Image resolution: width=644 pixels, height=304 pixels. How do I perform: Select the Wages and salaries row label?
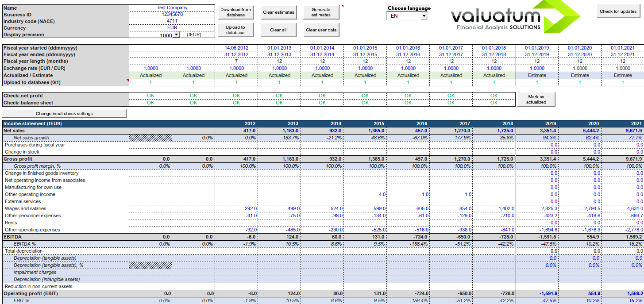[x=25, y=209]
